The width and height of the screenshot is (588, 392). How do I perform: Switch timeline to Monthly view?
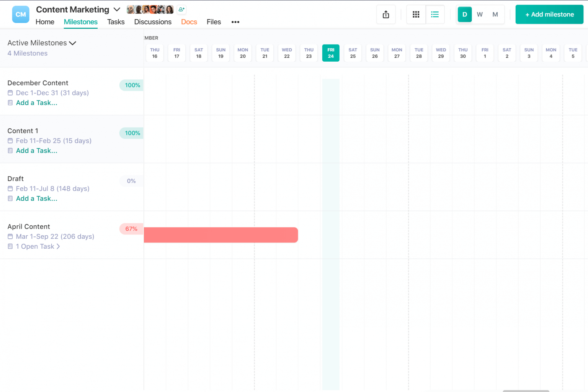pos(495,14)
